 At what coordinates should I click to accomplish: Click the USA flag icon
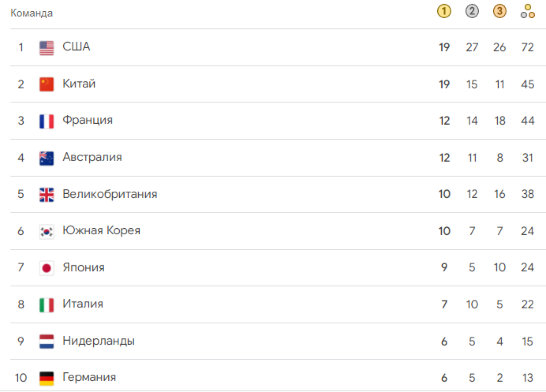click(46, 48)
